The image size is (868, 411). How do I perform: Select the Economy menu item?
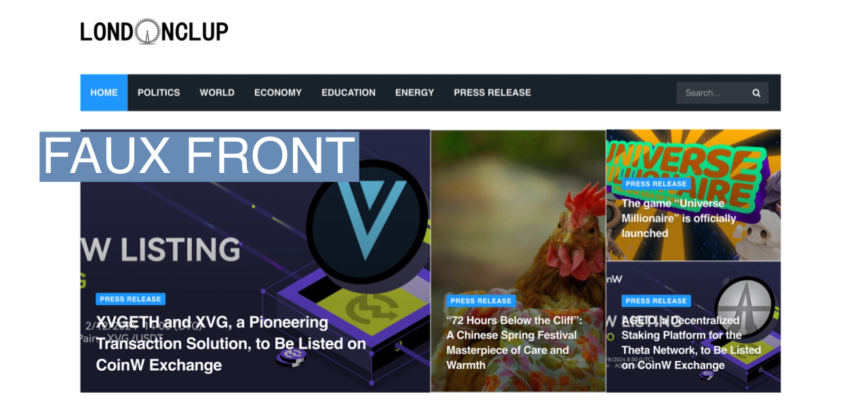[278, 92]
